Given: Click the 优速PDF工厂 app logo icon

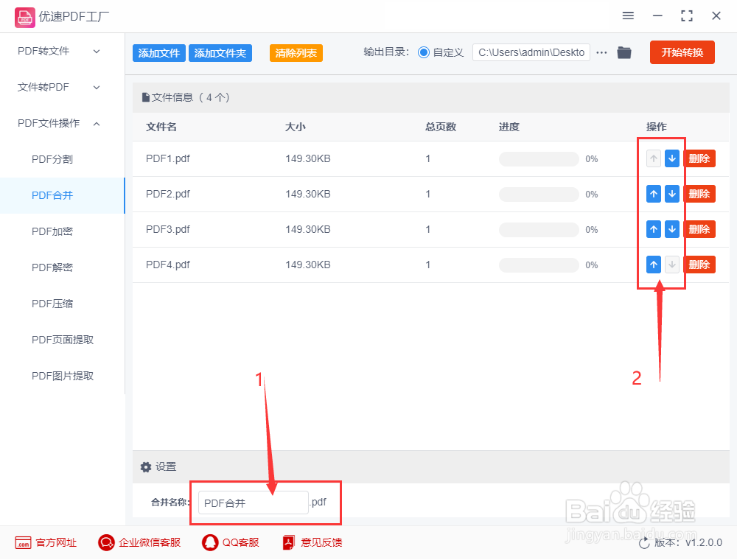Looking at the screenshot, I should click(x=25, y=18).
